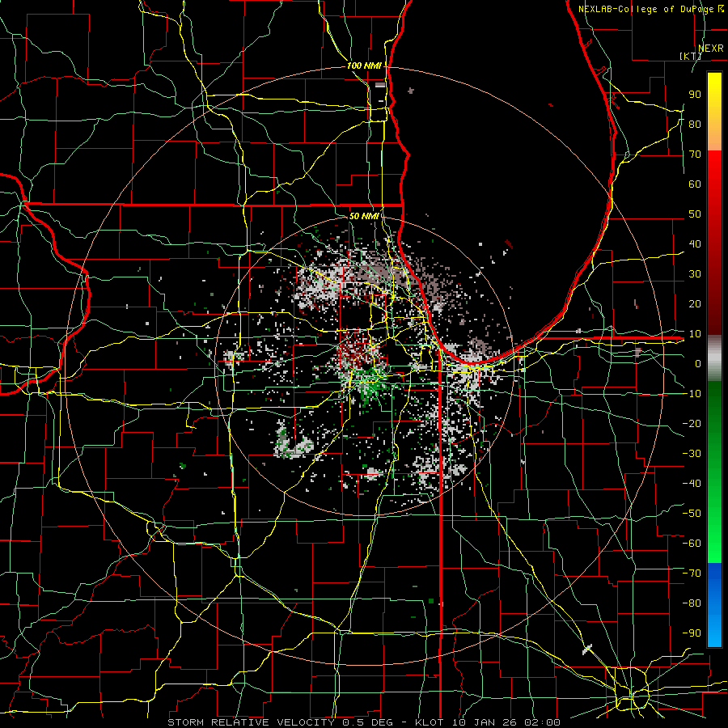Click the NEXR label above the scale
The height and width of the screenshot is (728, 728).
coord(711,49)
